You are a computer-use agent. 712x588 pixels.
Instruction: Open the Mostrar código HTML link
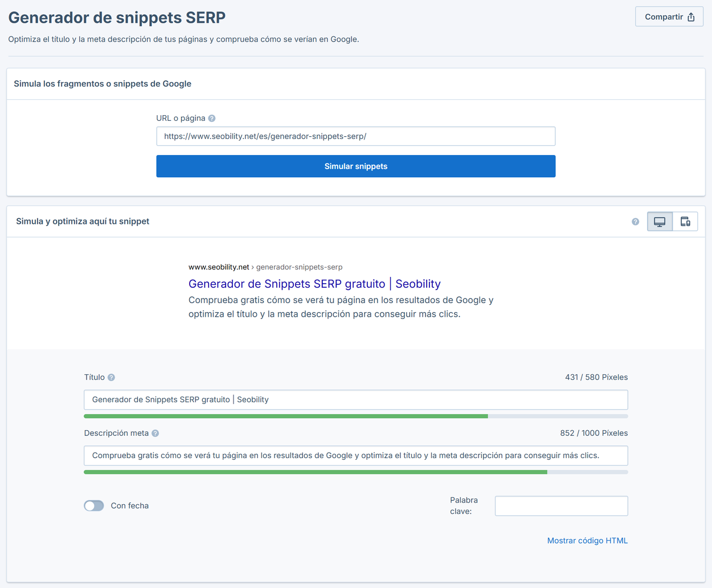pyautogui.click(x=587, y=541)
